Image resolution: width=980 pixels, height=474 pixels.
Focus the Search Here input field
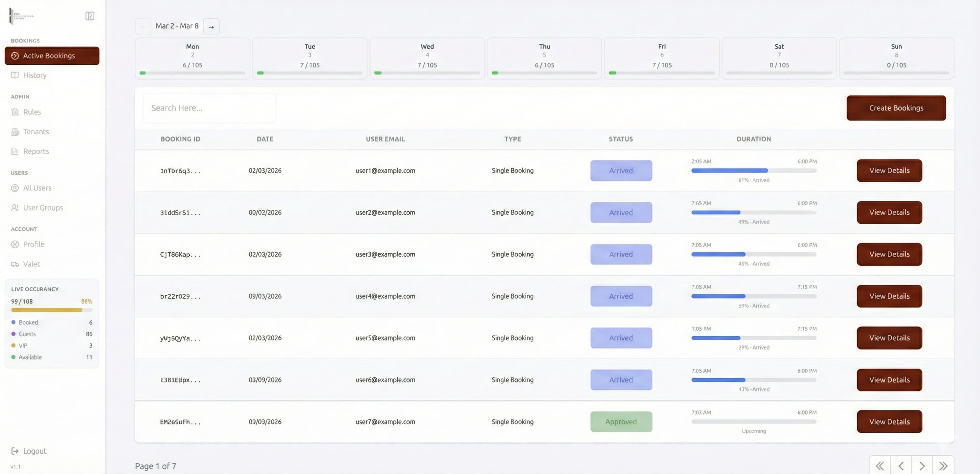click(209, 108)
